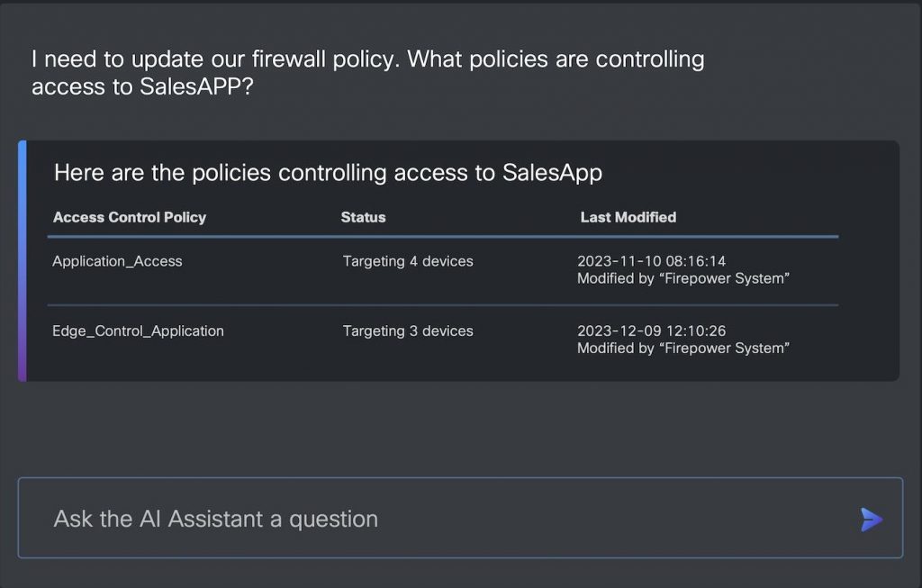Click the policies response card header text
Viewport: 922px width, 588px height.
tap(328, 173)
